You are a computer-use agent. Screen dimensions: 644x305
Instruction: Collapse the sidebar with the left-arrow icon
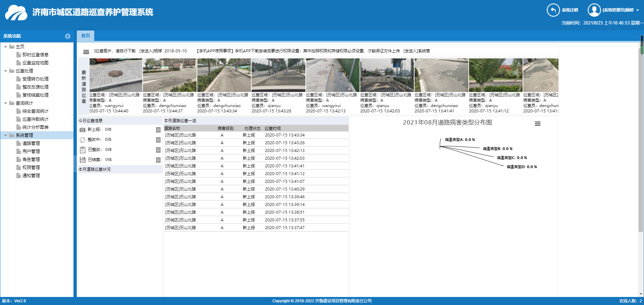tap(68, 36)
